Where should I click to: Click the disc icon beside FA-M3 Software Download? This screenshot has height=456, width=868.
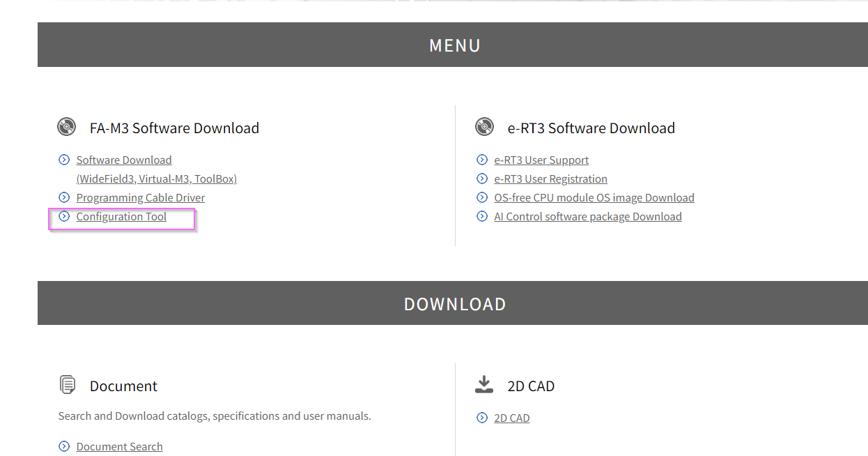(66, 127)
